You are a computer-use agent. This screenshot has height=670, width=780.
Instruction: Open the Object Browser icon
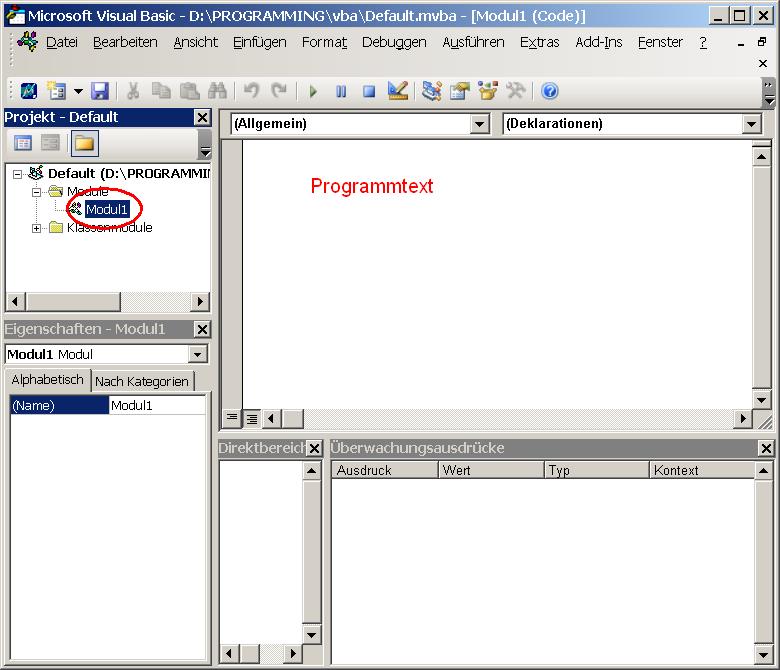tap(488, 91)
